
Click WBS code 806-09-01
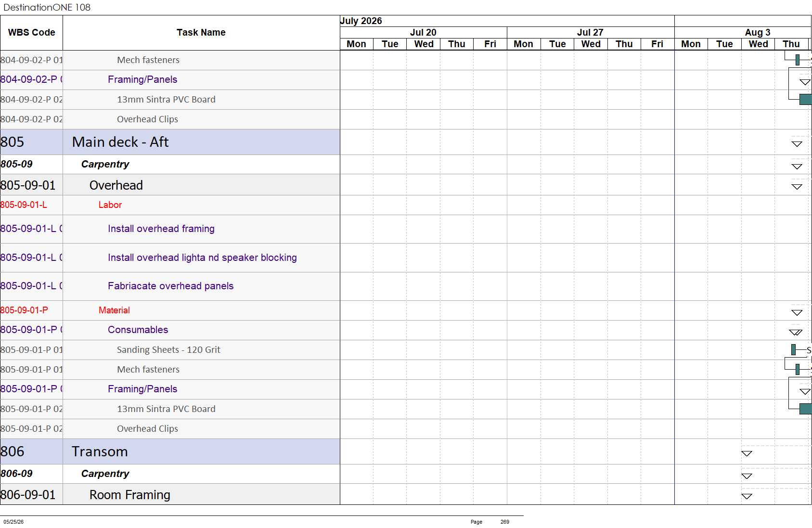[28, 495]
